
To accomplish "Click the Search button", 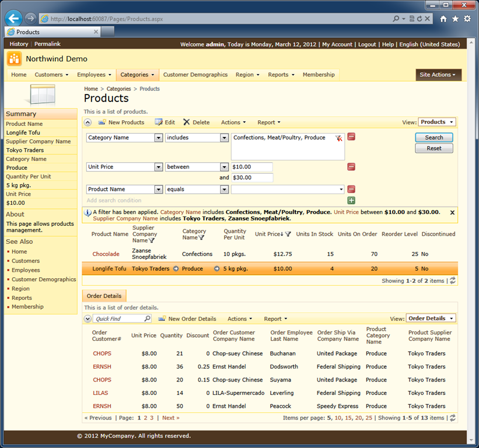I will pyautogui.click(x=434, y=138).
